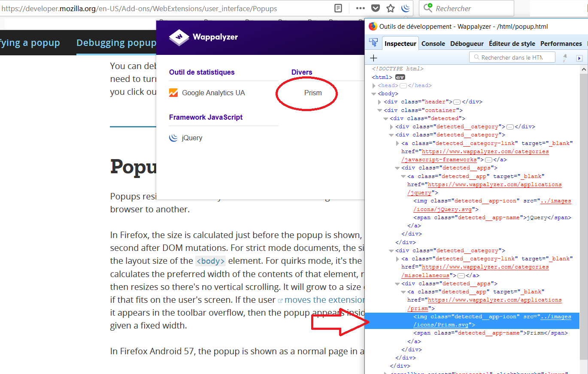Click 'Google Analytics UA' app link
The height and width of the screenshot is (374, 588).
[x=213, y=93]
